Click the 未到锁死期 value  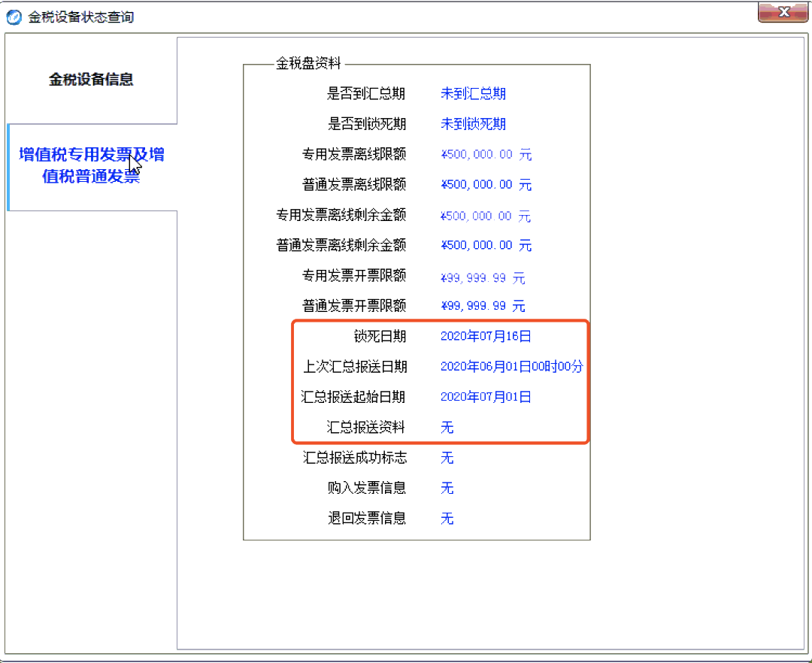click(474, 124)
